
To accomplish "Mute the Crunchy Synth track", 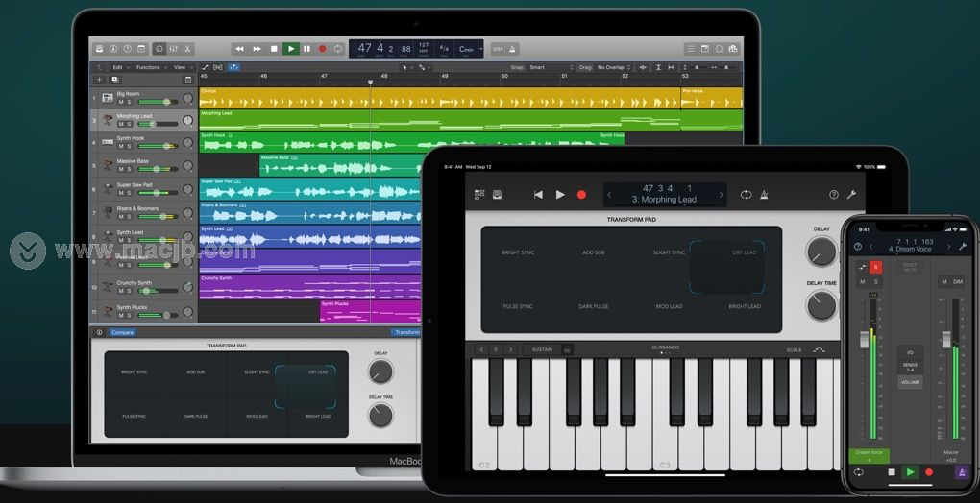I will [x=121, y=291].
